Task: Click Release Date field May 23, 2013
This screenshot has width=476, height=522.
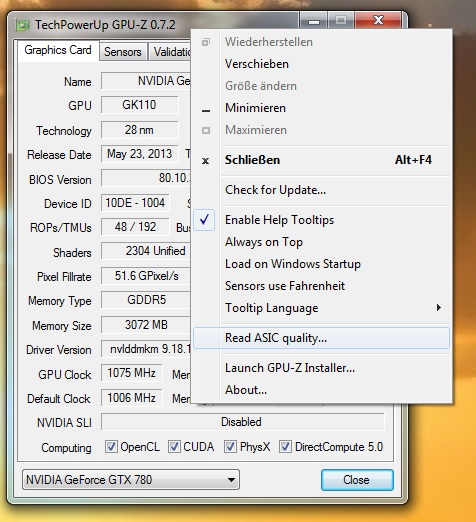Action: tap(139, 154)
